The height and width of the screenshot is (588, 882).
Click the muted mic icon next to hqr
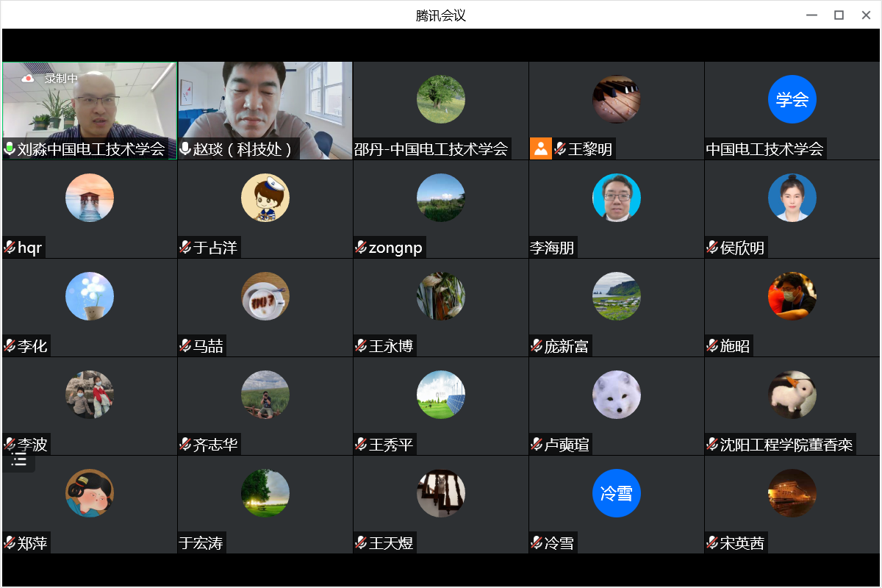coord(10,248)
